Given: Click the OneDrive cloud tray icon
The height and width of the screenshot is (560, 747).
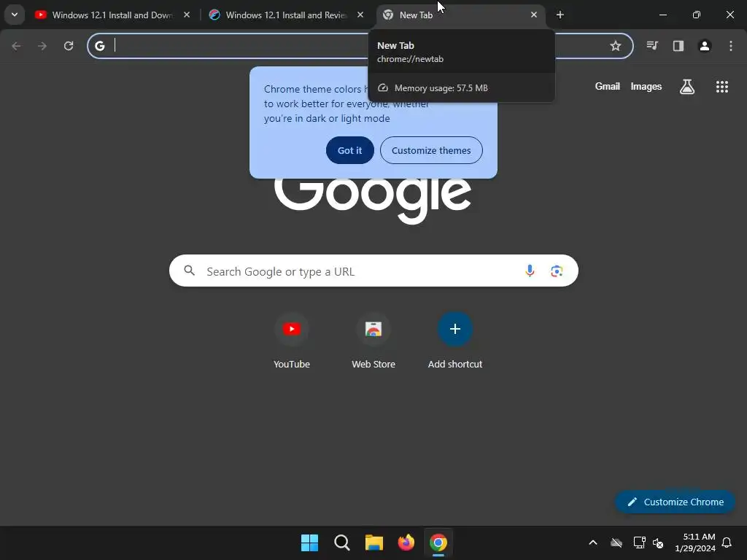Looking at the screenshot, I should [x=616, y=542].
